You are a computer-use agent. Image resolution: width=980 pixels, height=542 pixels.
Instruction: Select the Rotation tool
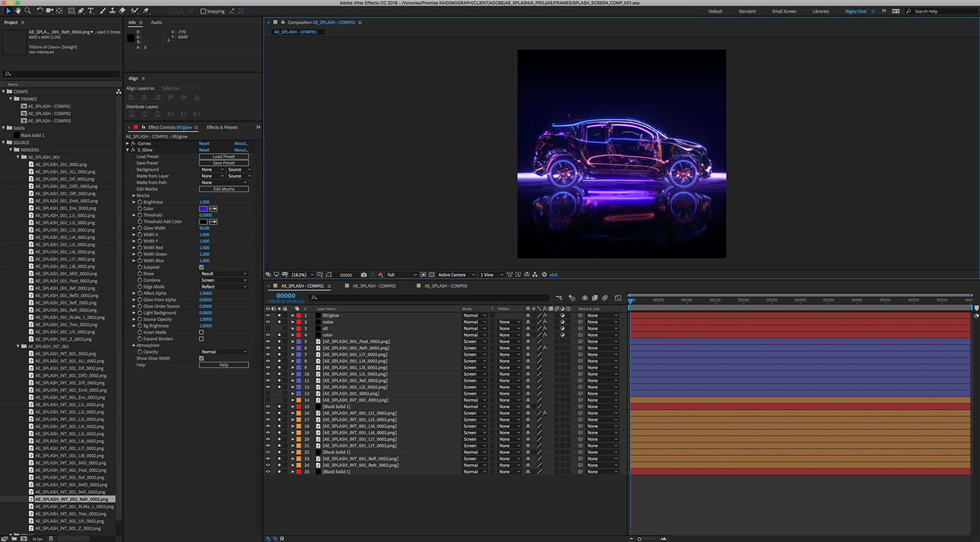tap(40, 9)
